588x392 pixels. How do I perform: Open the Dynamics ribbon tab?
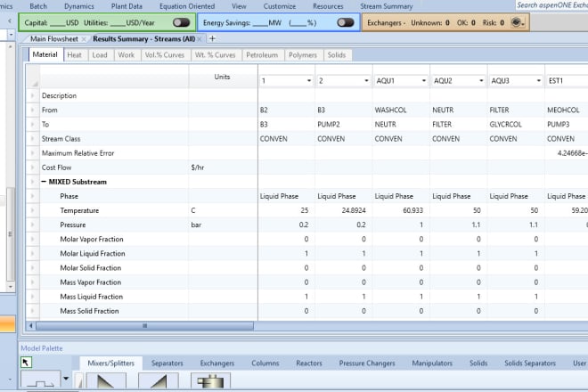79,6
